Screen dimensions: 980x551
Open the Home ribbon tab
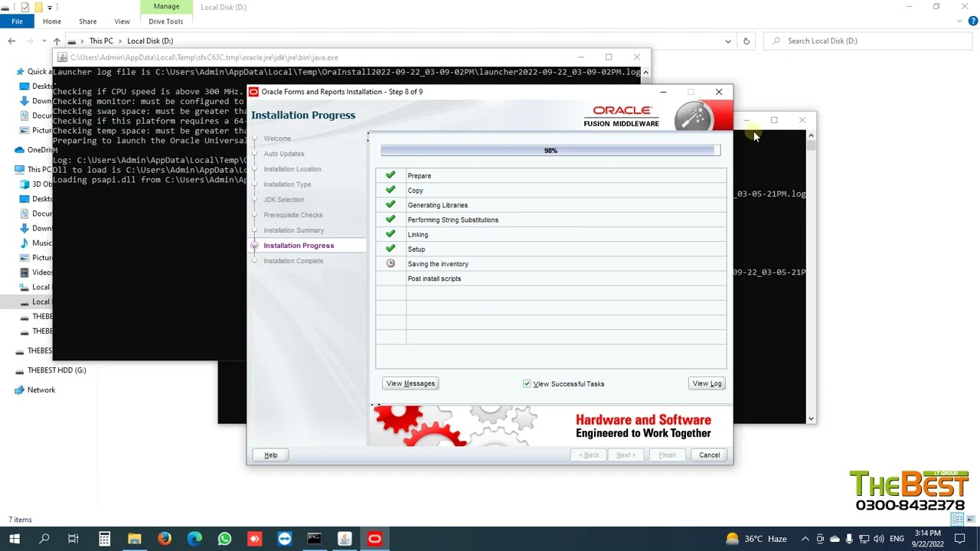[x=52, y=21]
